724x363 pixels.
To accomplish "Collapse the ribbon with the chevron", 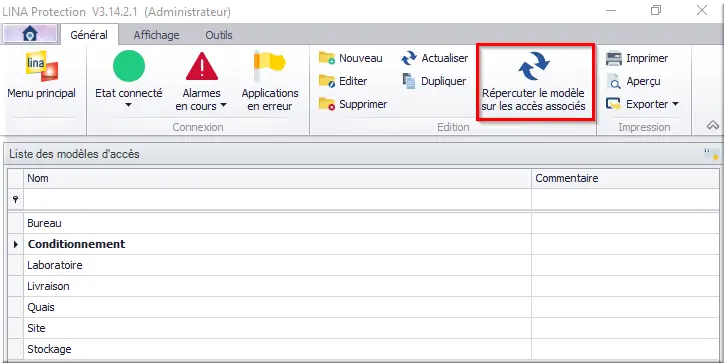I will pos(712,125).
